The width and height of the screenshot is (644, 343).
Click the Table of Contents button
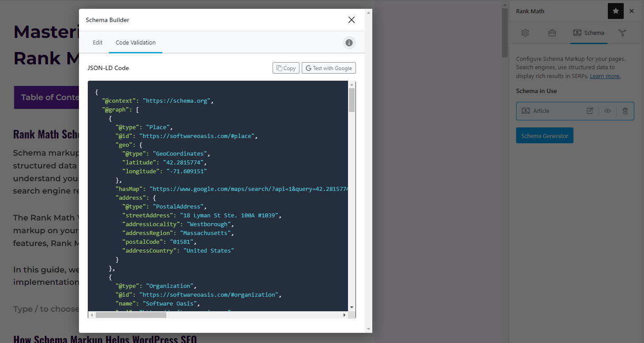48,97
